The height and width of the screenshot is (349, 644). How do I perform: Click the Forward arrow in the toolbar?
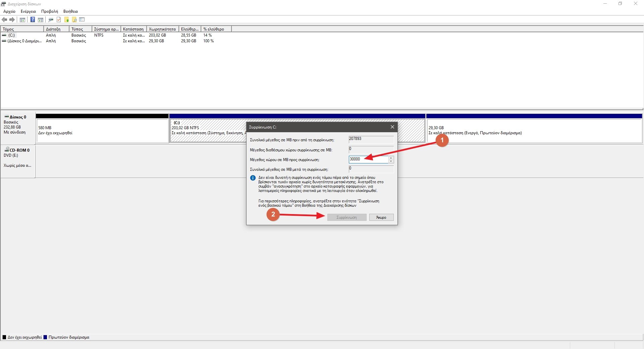pyautogui.click(x=12, y=20)
